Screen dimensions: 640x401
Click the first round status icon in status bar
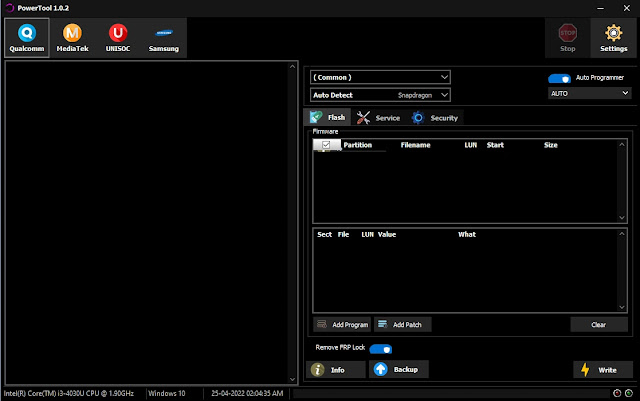click(x=617, y=393)
